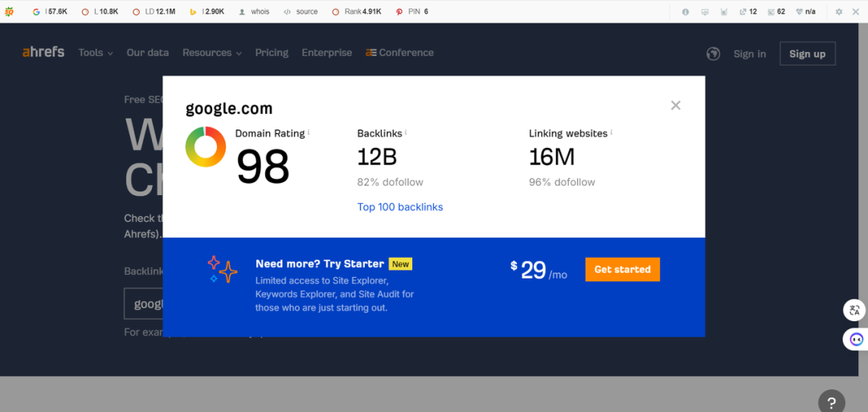Open the Enterprise menu item
This screenshot has height=412, width=868.
[x=326, y=53]
